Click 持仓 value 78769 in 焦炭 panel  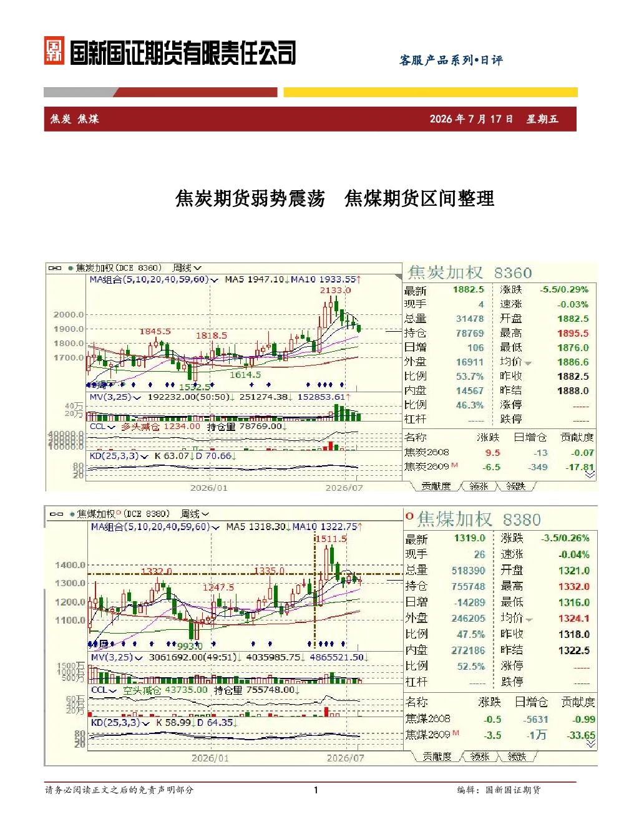(x=470, y=334)
